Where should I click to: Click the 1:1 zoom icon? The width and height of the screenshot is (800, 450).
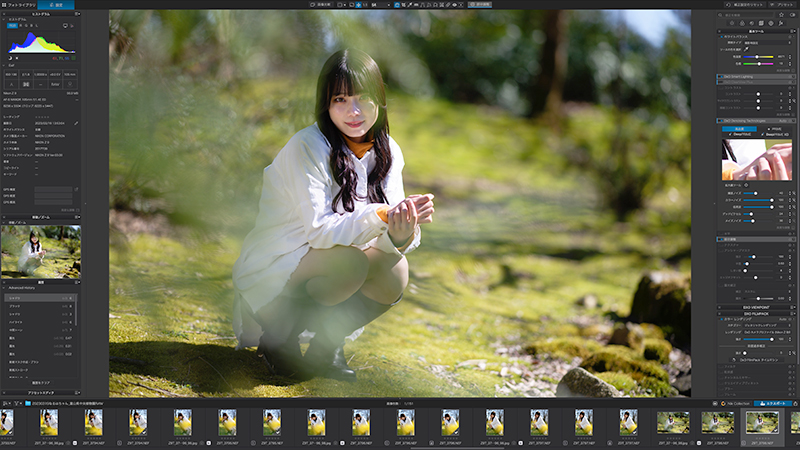[x=365, y=5]
